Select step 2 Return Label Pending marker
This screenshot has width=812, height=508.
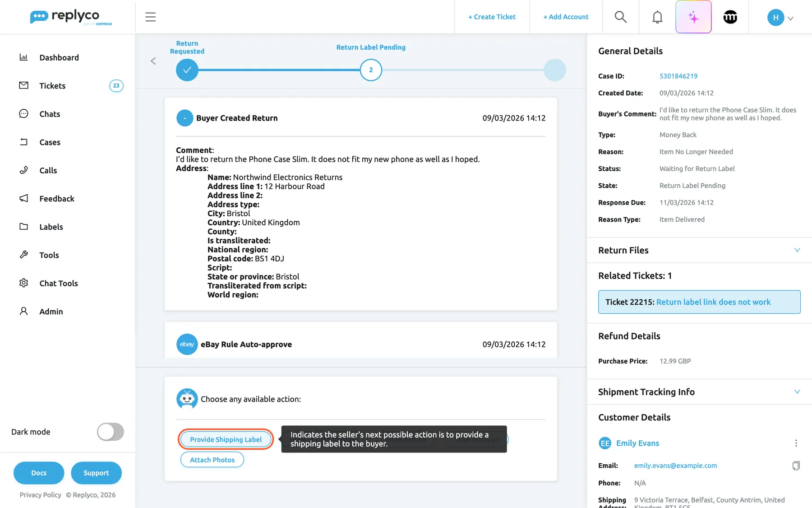(x=371, y=70)
